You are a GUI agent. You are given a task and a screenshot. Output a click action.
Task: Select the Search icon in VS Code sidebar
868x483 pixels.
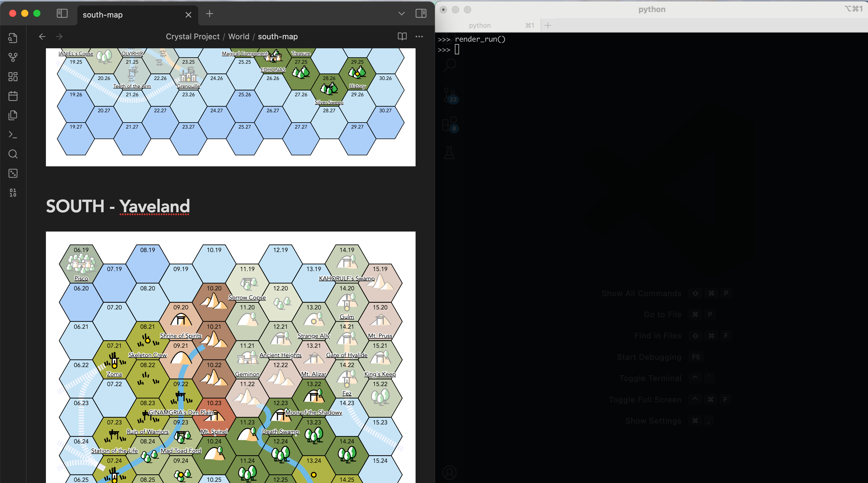[x=13, y=154]
